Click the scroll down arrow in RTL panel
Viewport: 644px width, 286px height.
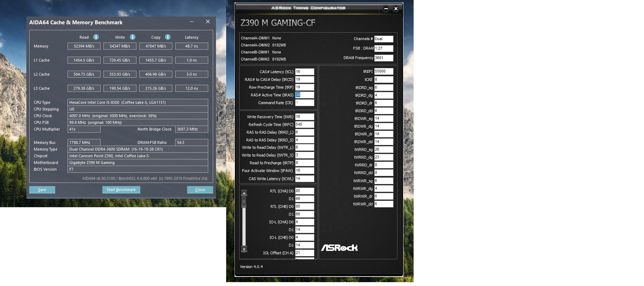pos(244,249)
